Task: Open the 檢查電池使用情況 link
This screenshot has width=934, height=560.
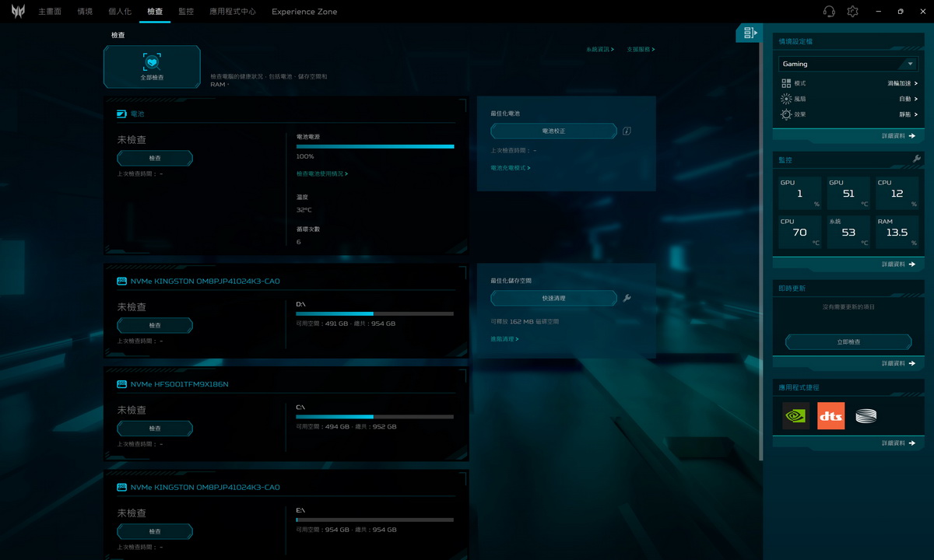Action: (x=322, y=174)
